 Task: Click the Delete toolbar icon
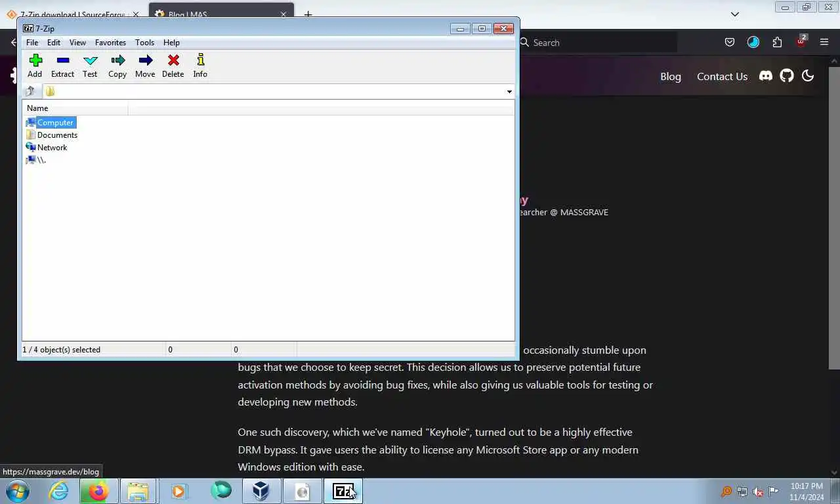[x=173, y=66]
